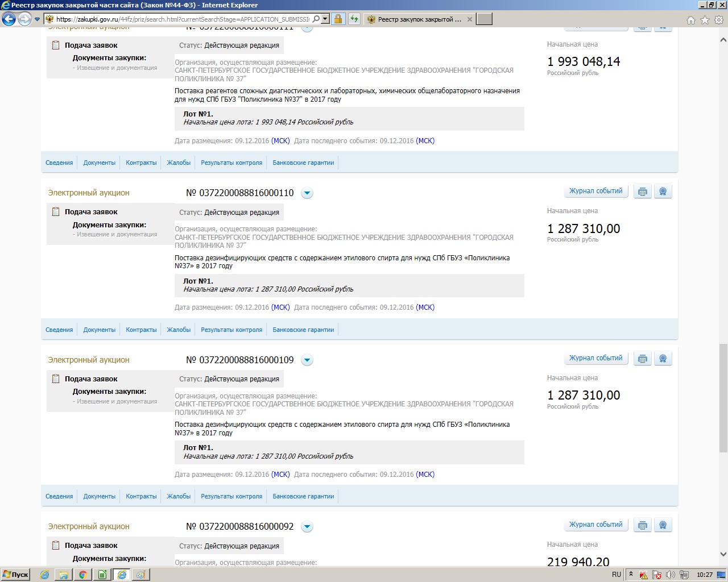Open Жалобы tab for auction 0372200088816000109
The height and width of the screenshot is (582, 728).
pos(179,496)
